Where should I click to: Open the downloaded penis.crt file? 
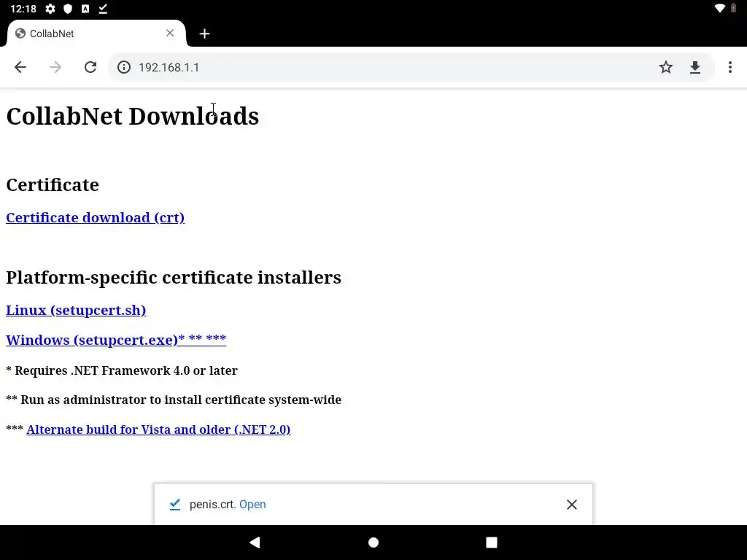point(252,505)
